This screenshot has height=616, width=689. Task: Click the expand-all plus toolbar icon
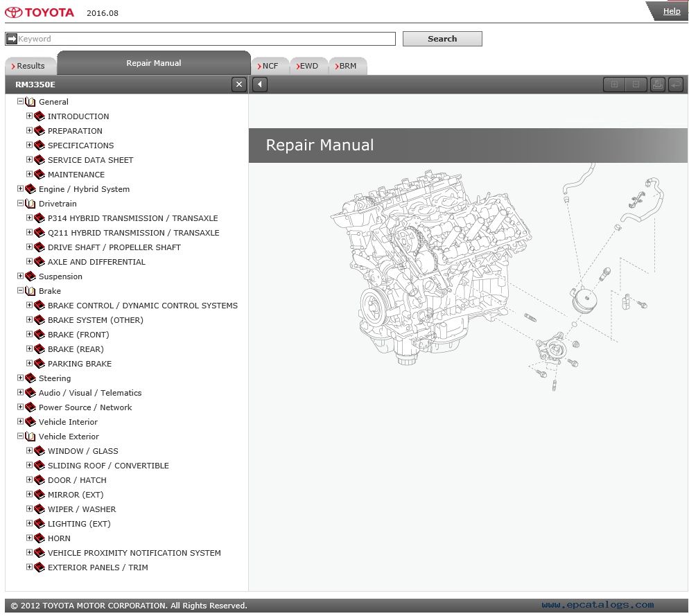pos(614,85)
